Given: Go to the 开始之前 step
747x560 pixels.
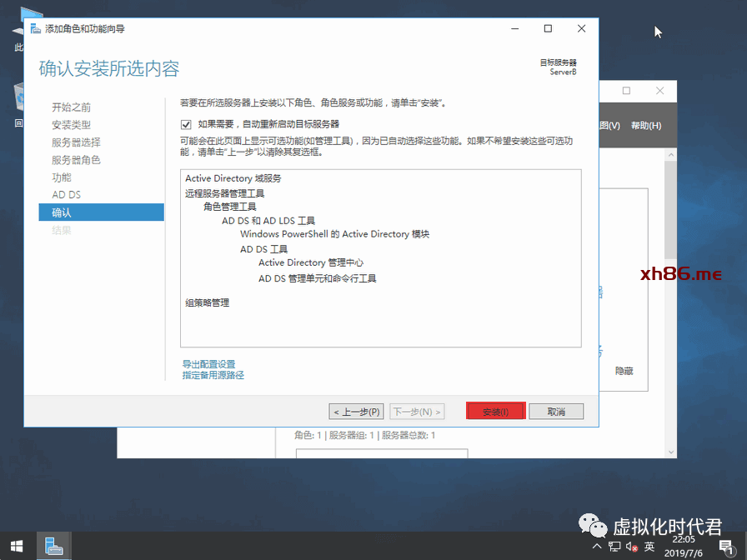Looking at the screenshot, I should (x=72, y=107).
